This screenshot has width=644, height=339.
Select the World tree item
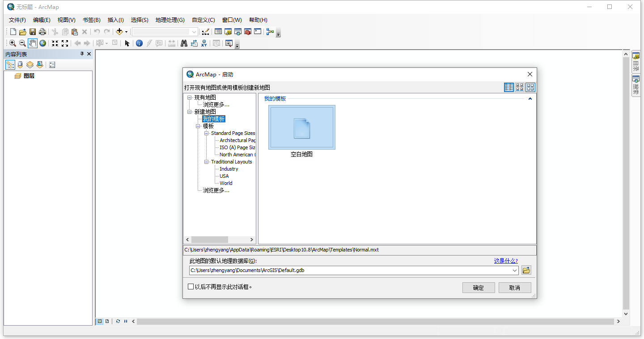[x=226, y=183]
